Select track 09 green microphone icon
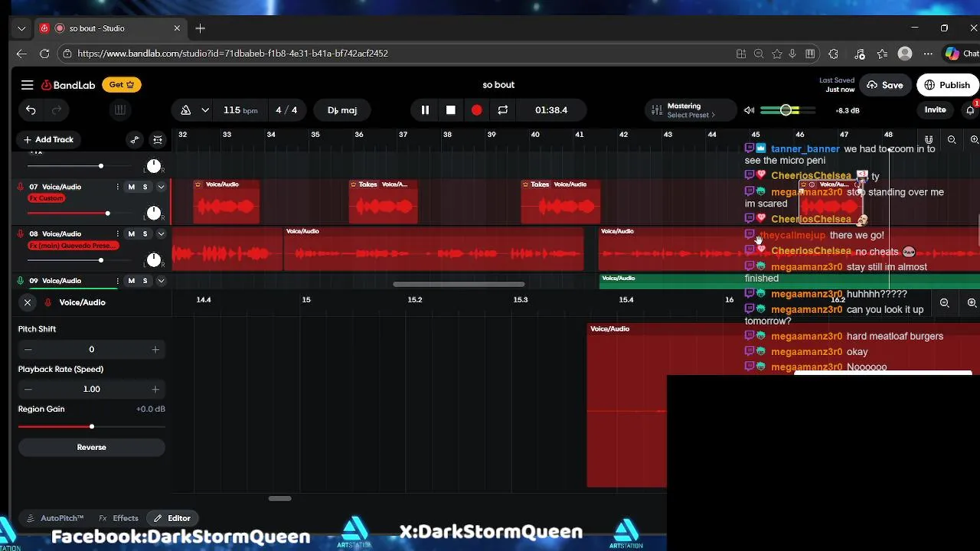980x551 pixels. [x=21, y=281]
